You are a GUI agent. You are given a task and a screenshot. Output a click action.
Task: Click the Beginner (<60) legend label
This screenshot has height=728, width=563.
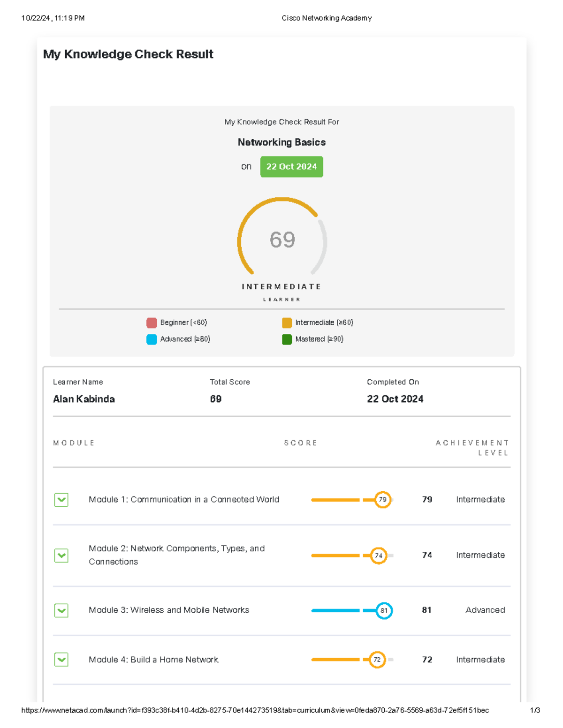183,323
